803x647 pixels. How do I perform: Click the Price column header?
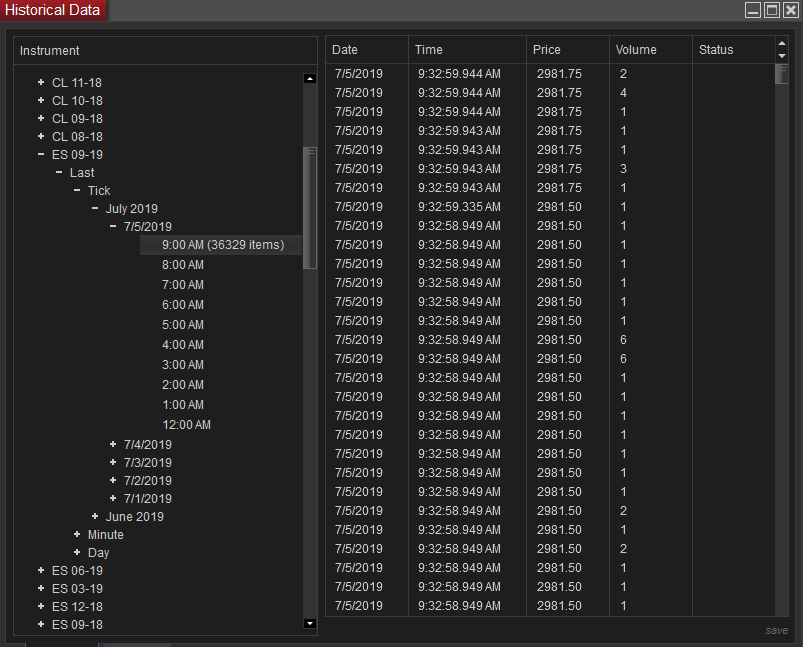point(568,50)
